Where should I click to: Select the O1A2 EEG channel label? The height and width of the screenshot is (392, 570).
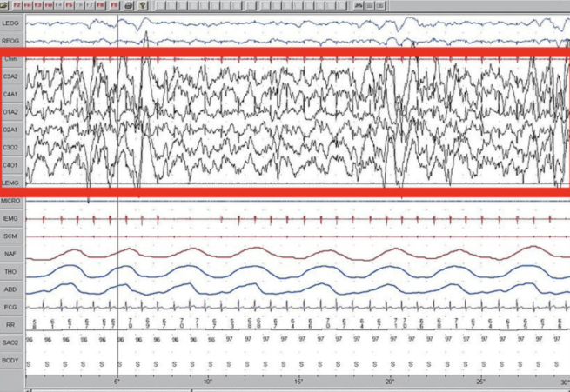click(11, 112)
